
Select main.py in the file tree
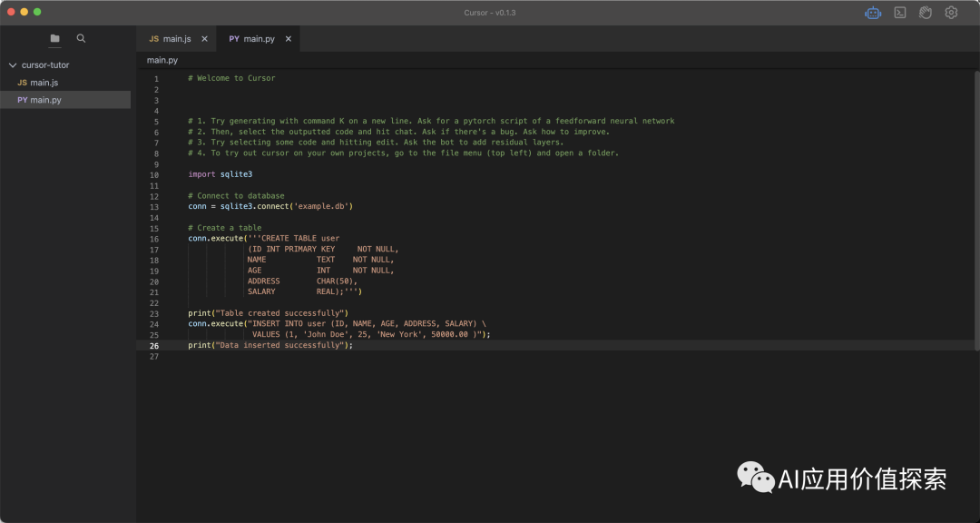pyautogui.click(x=65, y=100)
